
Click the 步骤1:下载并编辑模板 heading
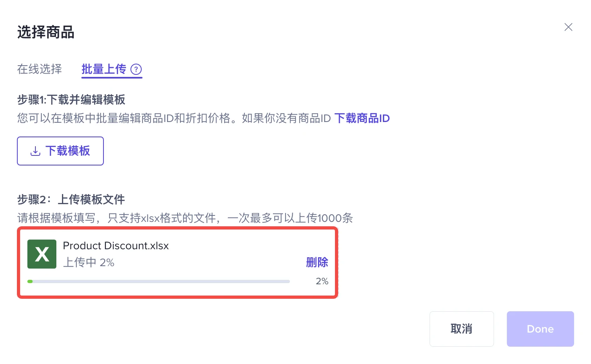point(71,100)
